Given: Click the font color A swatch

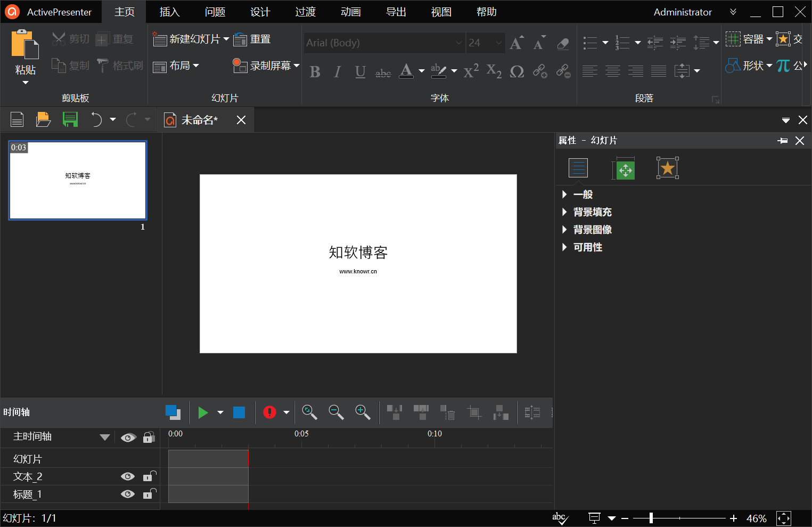Looking at the screenshot, I should (406, 71).
